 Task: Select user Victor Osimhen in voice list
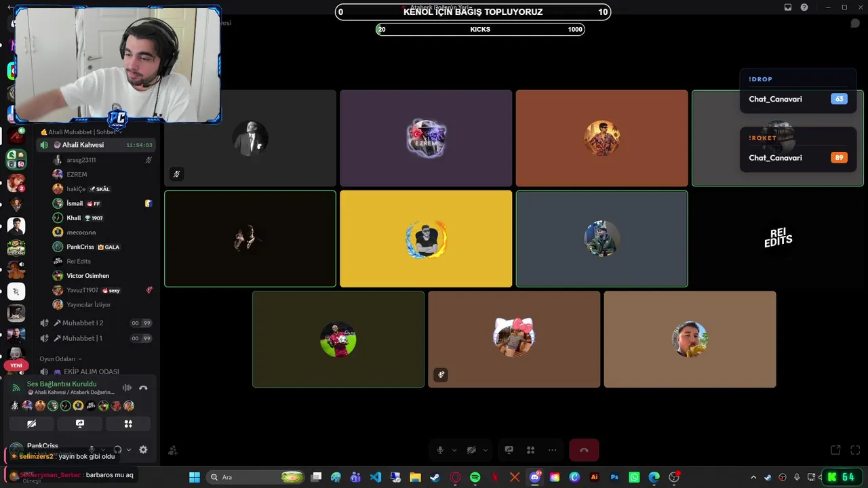(102, 276)
